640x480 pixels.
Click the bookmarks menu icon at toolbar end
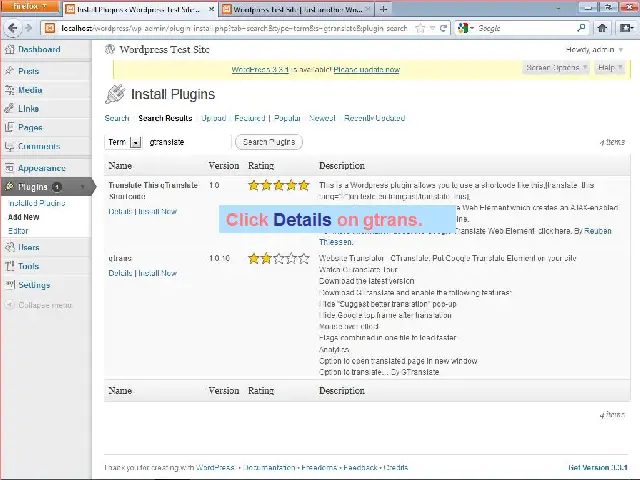tap(626, 28)
